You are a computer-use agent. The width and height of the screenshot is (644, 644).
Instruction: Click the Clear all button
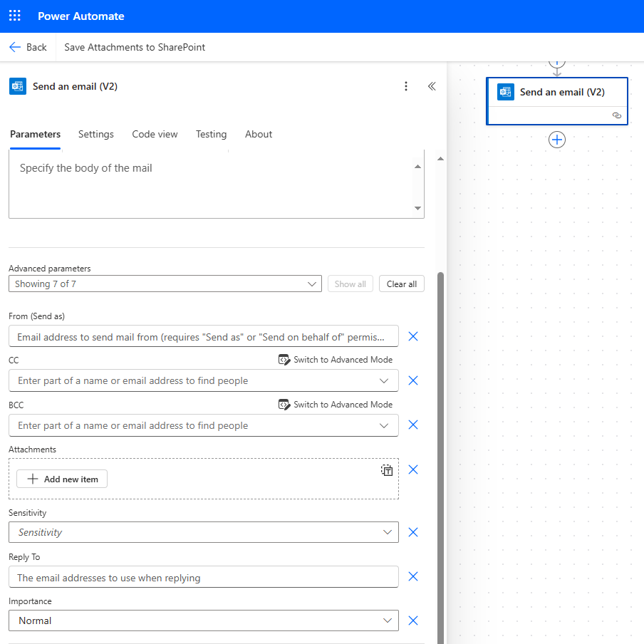pos(401,283)
